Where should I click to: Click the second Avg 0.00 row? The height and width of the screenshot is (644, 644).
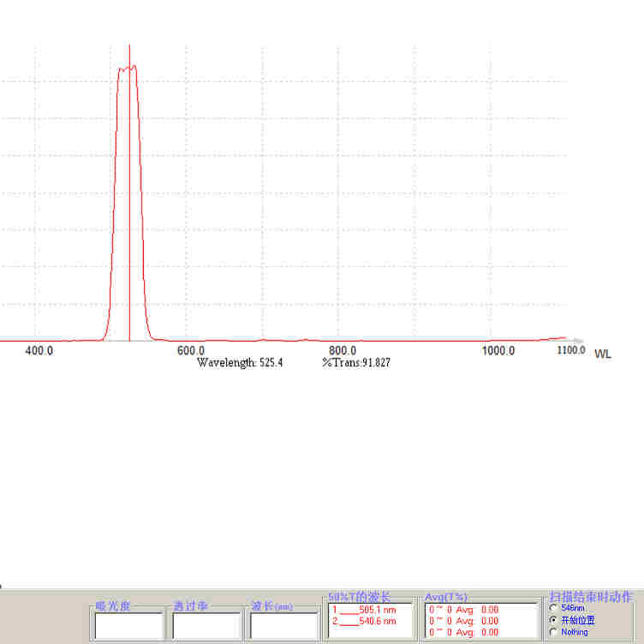click(464, 621)
